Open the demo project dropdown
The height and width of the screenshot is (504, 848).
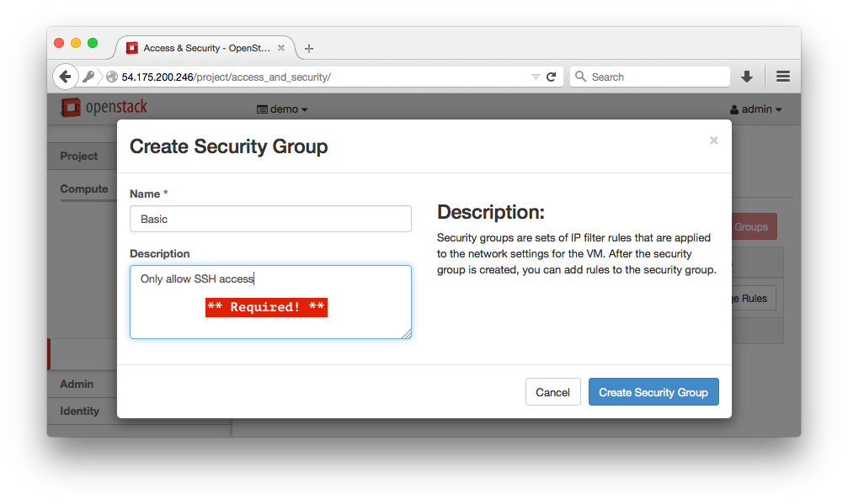click(x=282, y=109)
